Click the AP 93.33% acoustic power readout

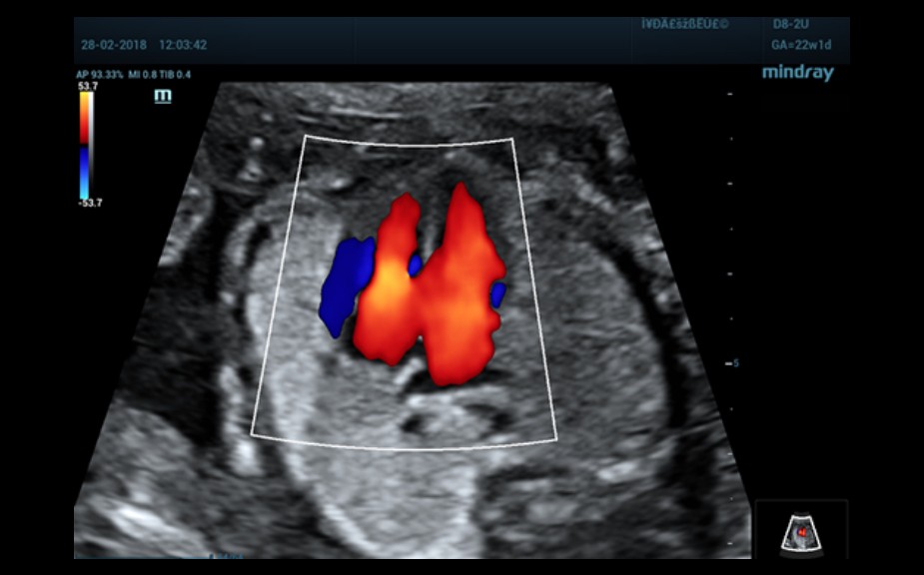[x=103, y=75]
